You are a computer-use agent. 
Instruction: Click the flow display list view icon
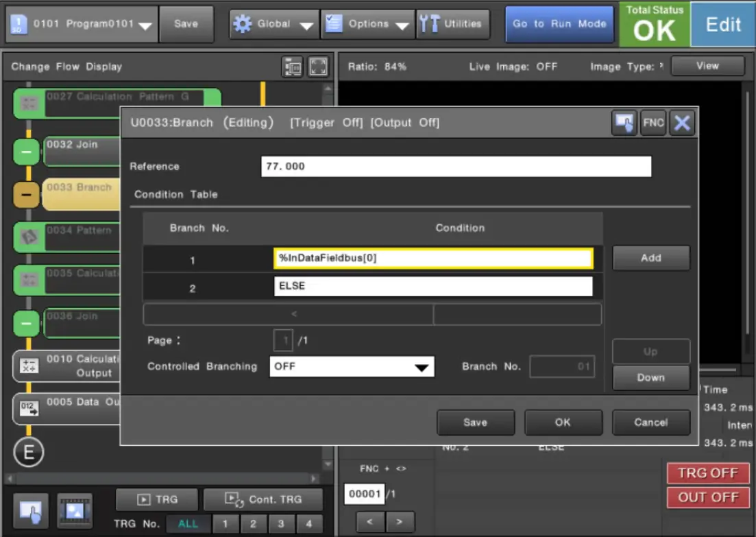[291, 66]
